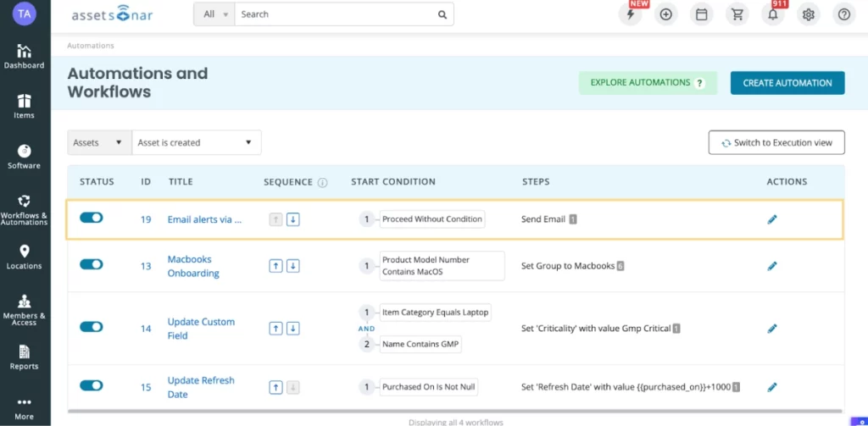Screen dimensions: 868x426
Task: Open the Update Refresh Date workflow link
Action: pos(201,387)
